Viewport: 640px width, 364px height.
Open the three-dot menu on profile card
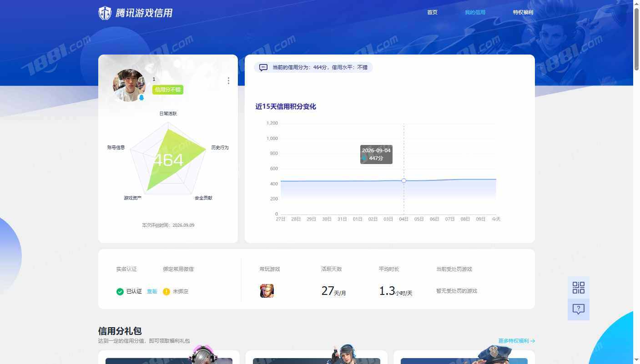click(228, 81)
